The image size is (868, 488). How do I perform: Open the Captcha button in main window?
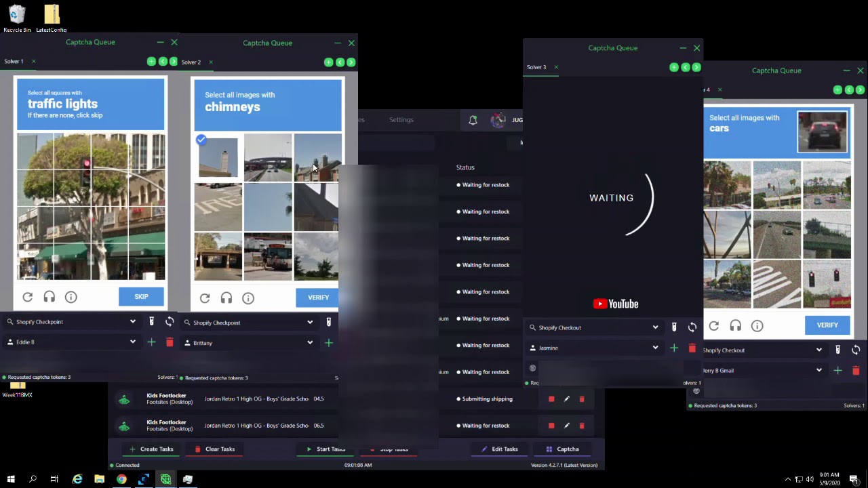pyautogui.click(x=562, y=449)
